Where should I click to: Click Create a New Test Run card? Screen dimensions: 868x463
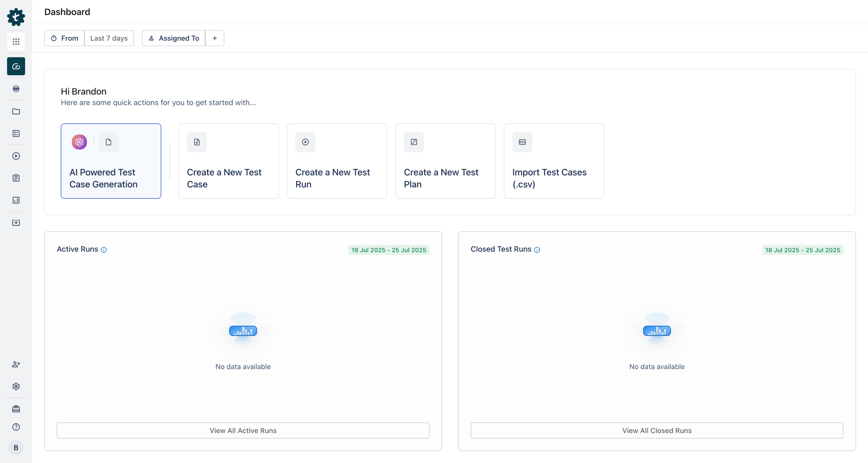point(337,161)
